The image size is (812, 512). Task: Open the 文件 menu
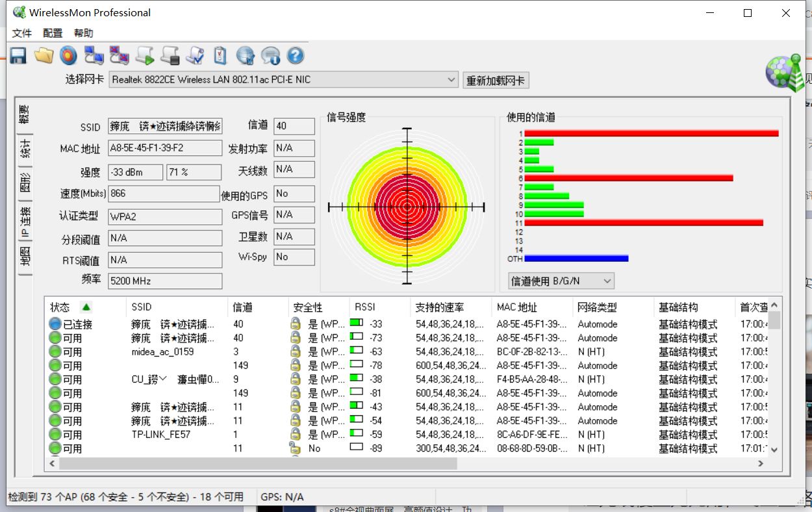(x=22, y=33)
